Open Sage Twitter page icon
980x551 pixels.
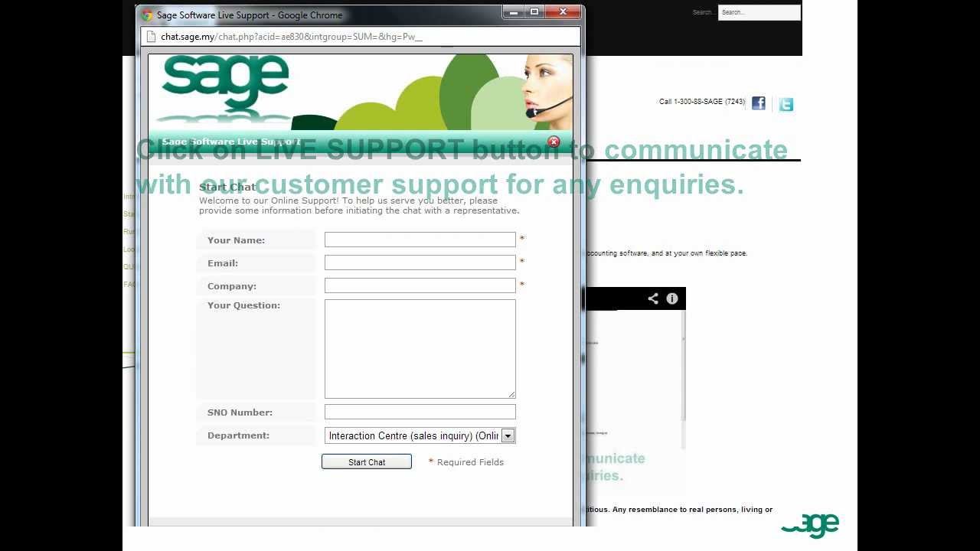[x=786, y=105]
